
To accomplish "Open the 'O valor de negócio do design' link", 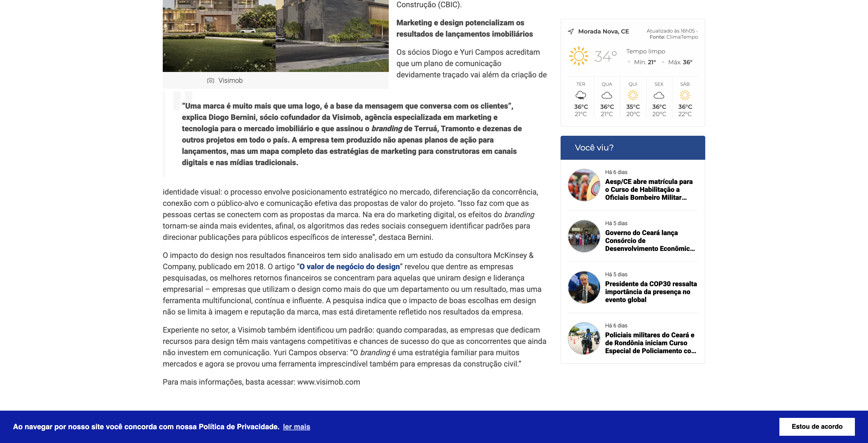I will [x=349, y=267].
